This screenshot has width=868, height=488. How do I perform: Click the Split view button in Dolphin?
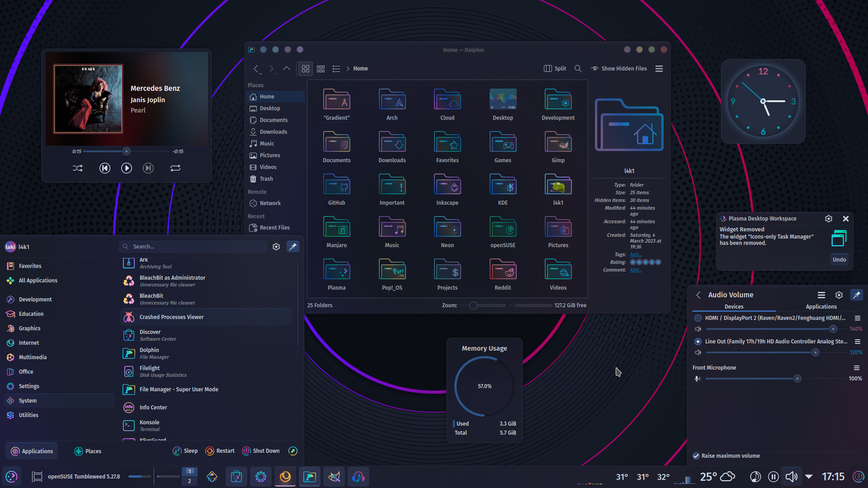tap(555, 69)
